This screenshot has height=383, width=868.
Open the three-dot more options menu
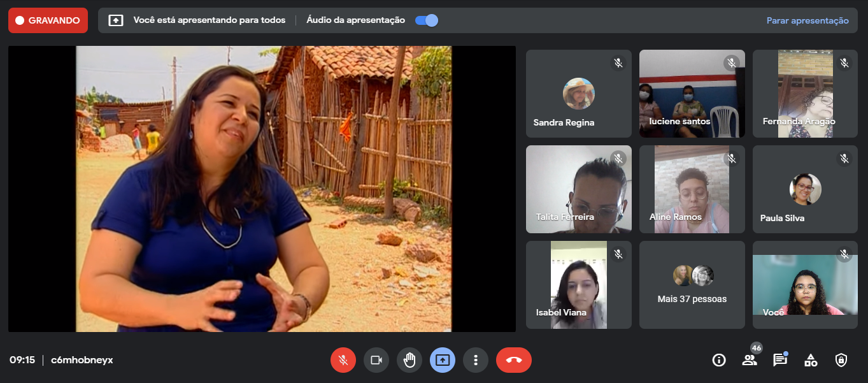tap(475, 360)
